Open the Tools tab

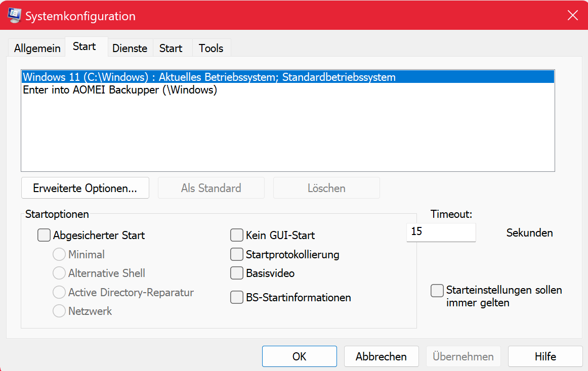coord(211,48)
